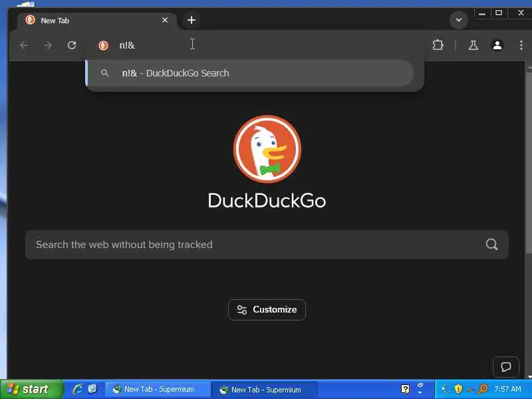This screenshot has height=399, width=532.
Task: Click the second Quick Launch icon
Action: coord(92,389)
